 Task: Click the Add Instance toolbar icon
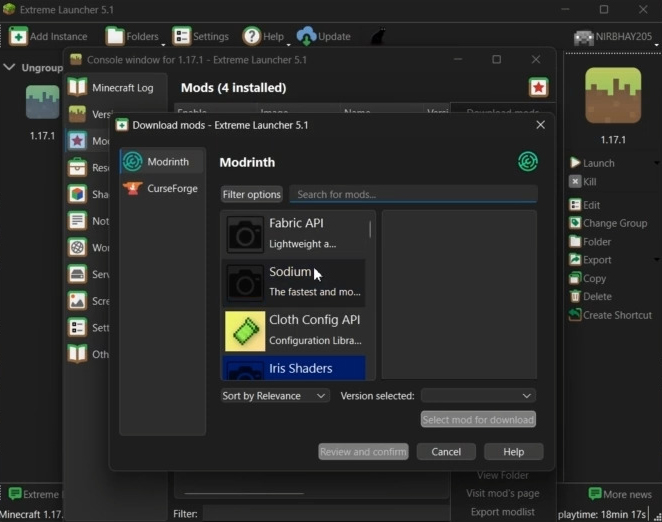tap(18, 36)
